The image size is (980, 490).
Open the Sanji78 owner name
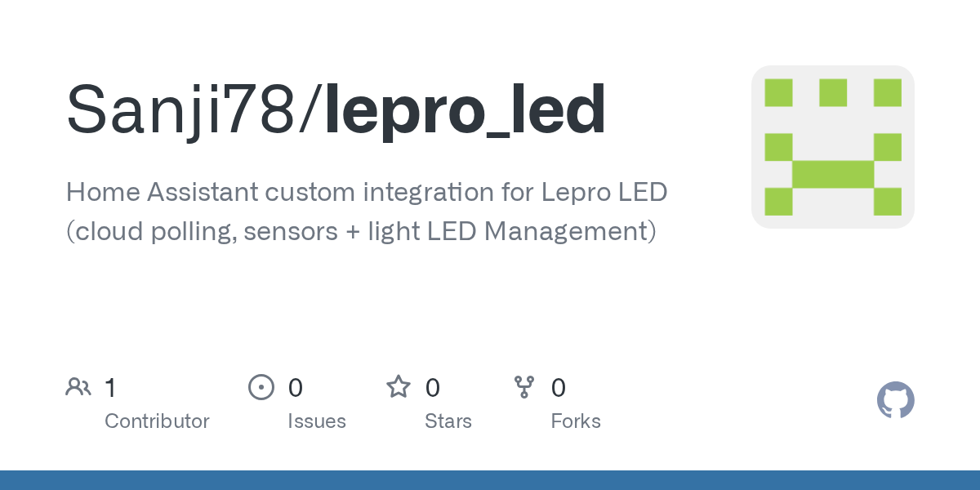pyautogui.click(x=180, y=110)
